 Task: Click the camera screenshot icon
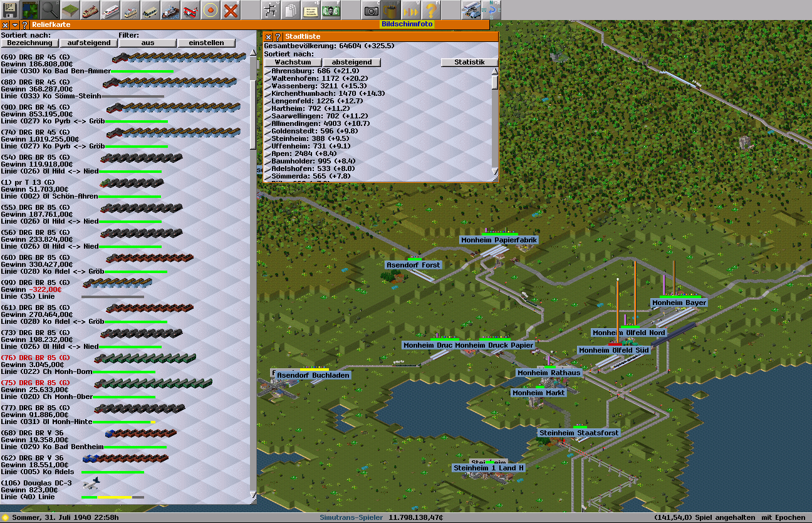point(371,9)
